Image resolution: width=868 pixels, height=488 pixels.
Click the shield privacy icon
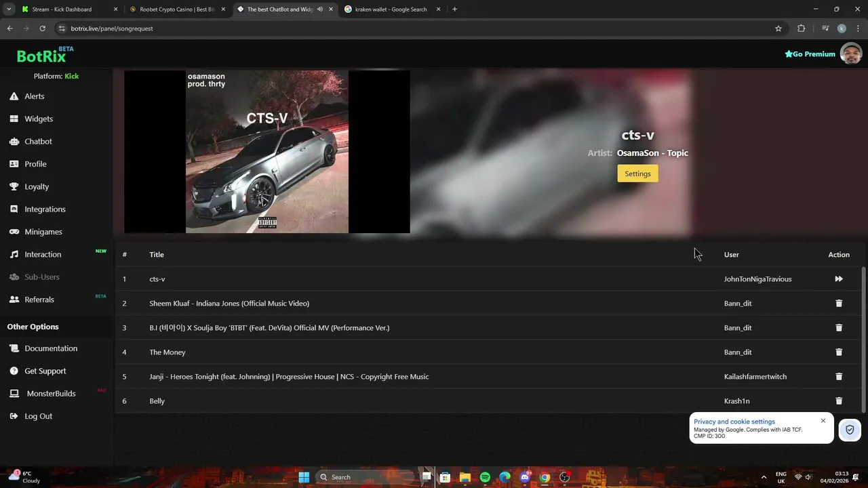(850, 430)
